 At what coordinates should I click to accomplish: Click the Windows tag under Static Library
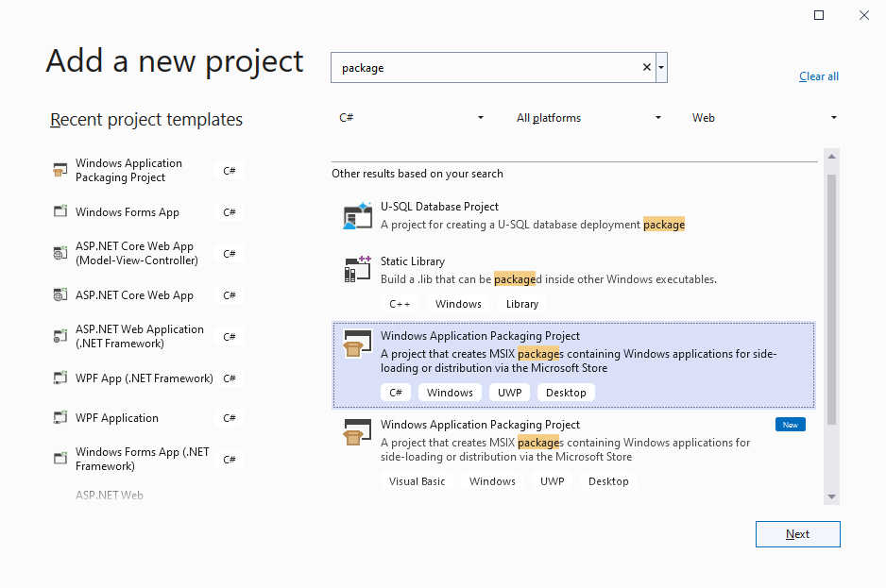458,304
